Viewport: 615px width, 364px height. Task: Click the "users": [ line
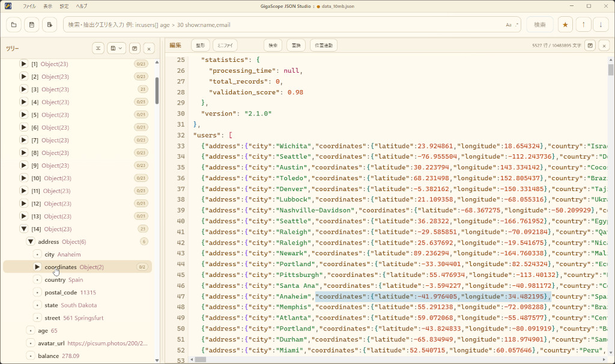point(213,135)
